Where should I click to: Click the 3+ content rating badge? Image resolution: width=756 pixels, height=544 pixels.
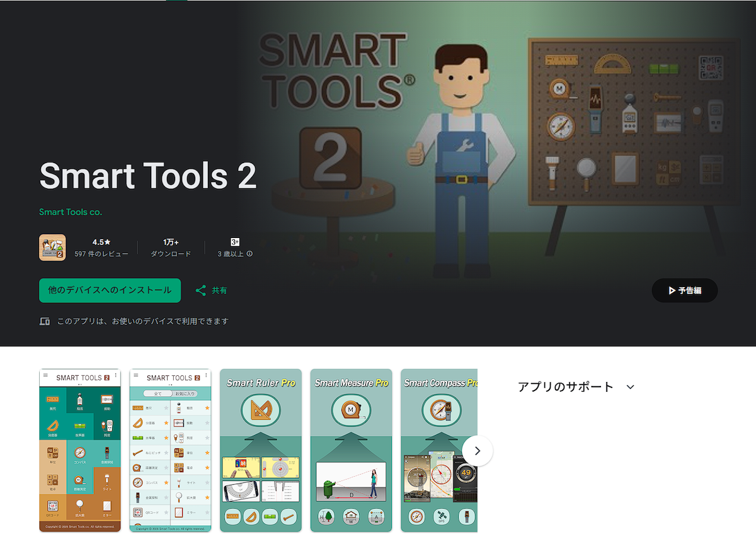[235, 242]
